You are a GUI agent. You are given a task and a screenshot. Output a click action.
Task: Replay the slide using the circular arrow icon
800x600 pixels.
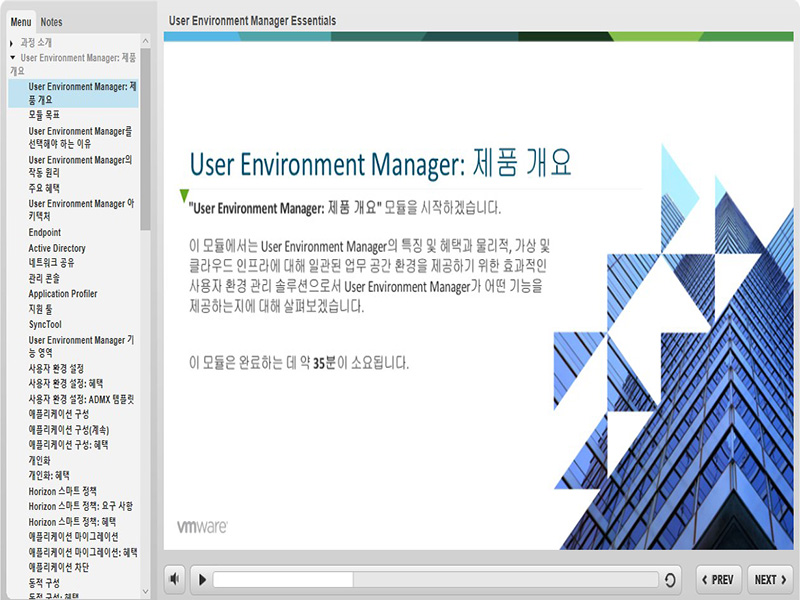click(x=670, y=580)
